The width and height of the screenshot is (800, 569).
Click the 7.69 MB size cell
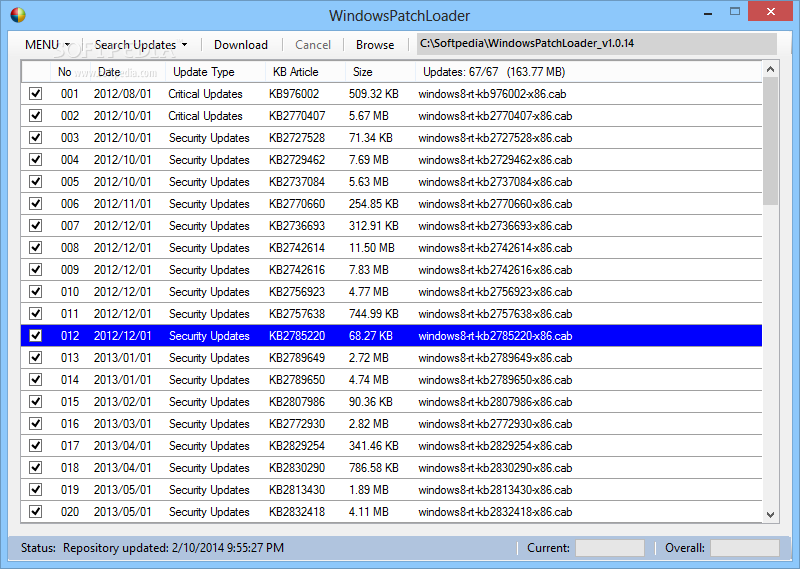(369, 160)
